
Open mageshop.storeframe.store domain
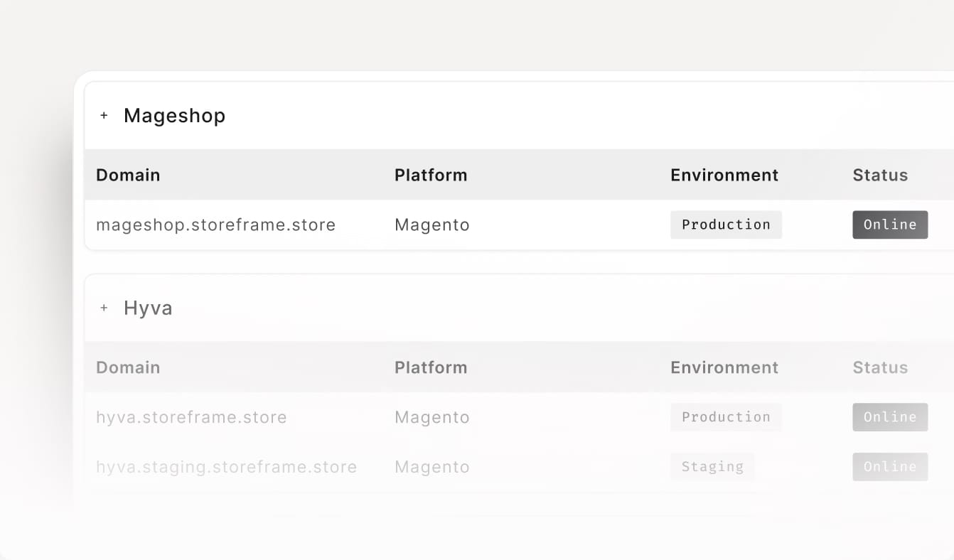coord(215,225)
